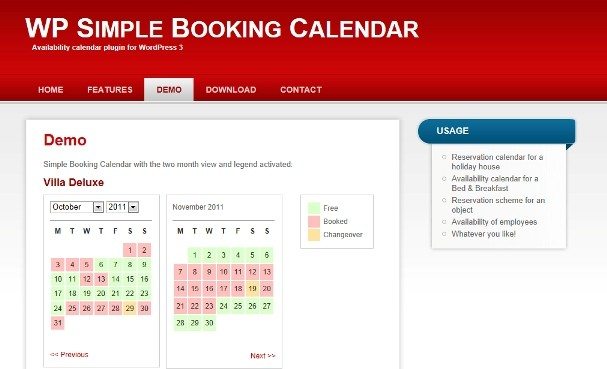Click the WP Simple Booking Calendar title

click(222, 28)
